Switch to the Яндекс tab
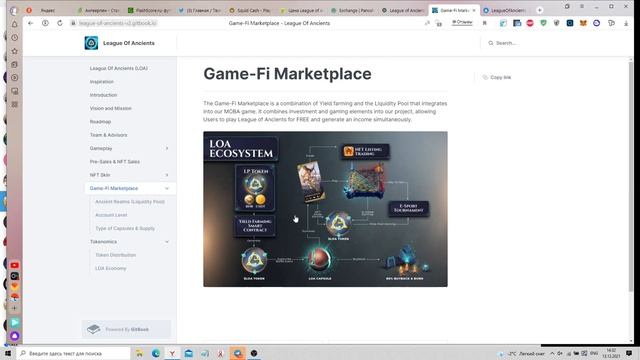Image resolution: width=640 pixels, height=360 pixels. coord(47,10)
